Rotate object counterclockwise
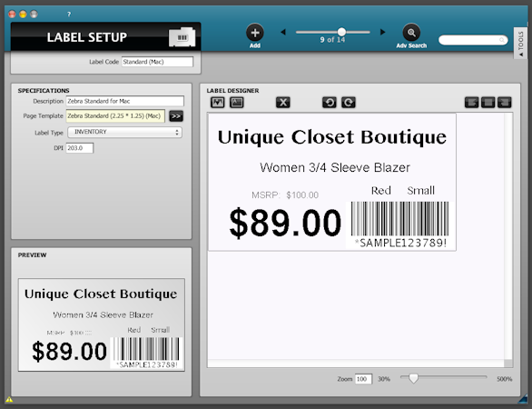Viewport: 532px width, 409px height. (330, 102)
